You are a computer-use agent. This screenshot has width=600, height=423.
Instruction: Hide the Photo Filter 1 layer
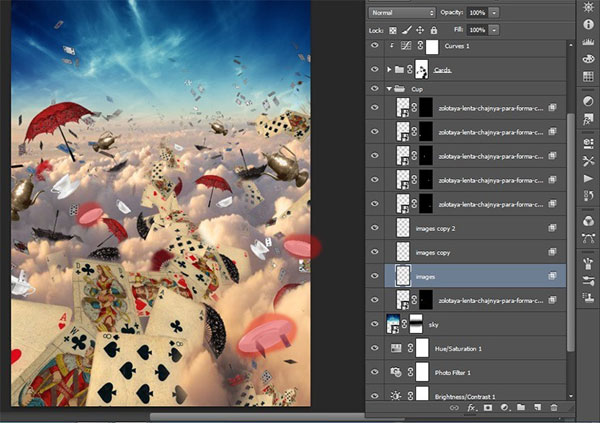[x=375, y=372]
